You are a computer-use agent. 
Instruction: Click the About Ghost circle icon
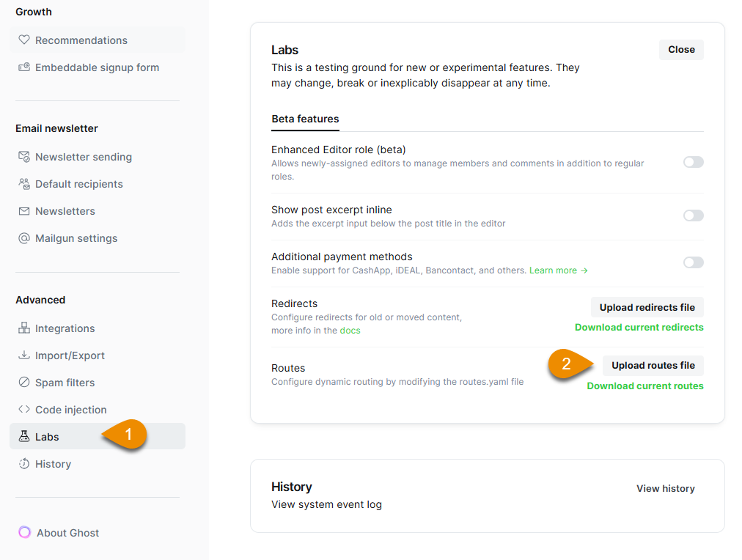[25, 533]
